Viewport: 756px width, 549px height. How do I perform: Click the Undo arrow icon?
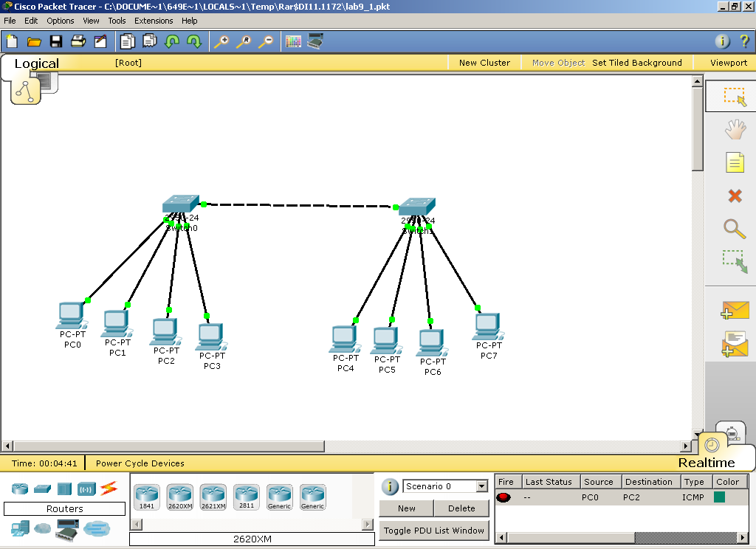tap(171, 41)
